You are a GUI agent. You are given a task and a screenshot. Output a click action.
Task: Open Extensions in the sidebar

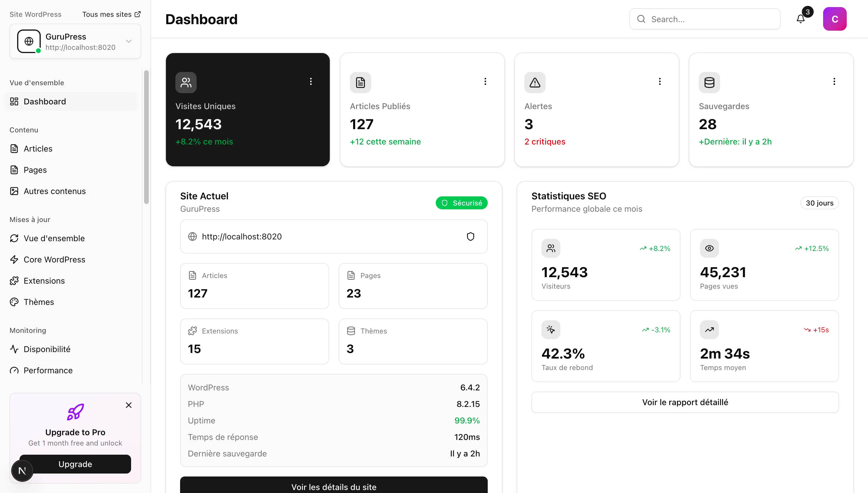coord(44,281)
